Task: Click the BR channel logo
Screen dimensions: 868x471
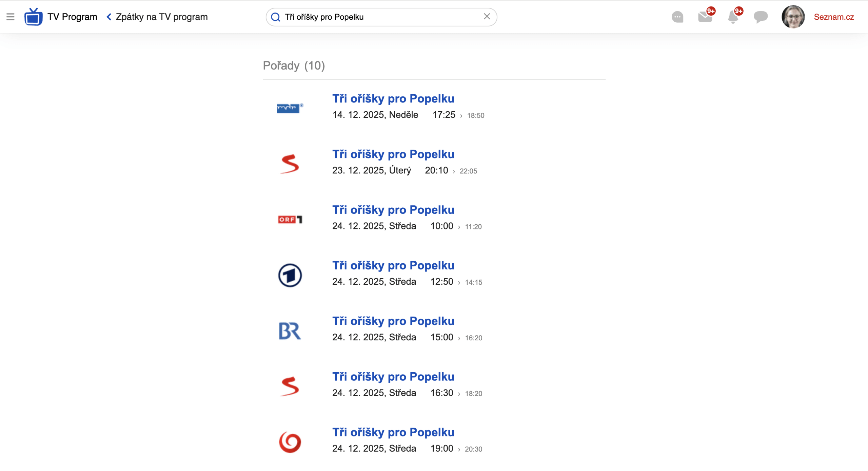Action: (290, 331)
